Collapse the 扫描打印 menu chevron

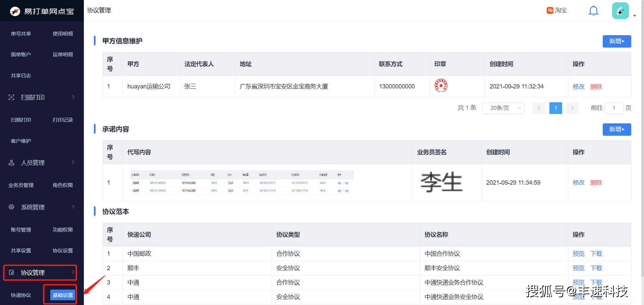pos(73,97)
